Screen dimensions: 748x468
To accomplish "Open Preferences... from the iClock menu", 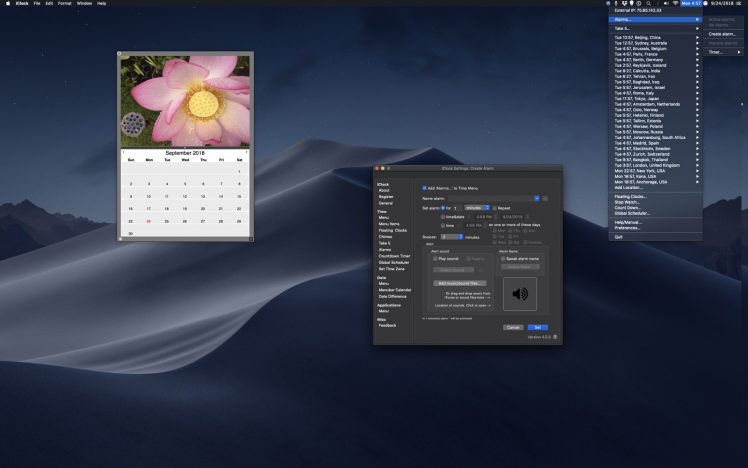I will pos(628,228).
